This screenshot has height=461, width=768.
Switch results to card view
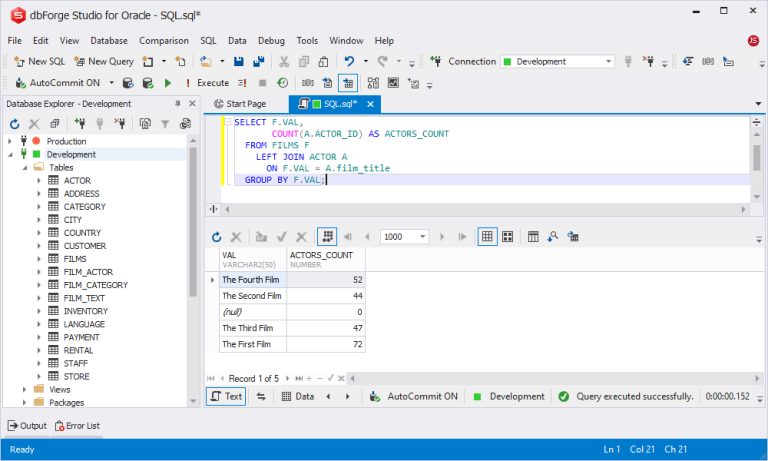coord(508,237)
